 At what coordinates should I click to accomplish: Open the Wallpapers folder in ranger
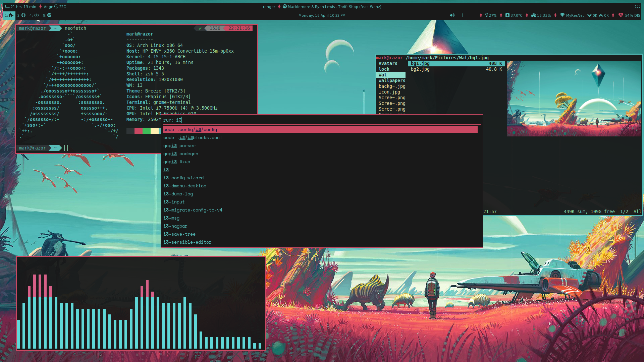(392, 81)
